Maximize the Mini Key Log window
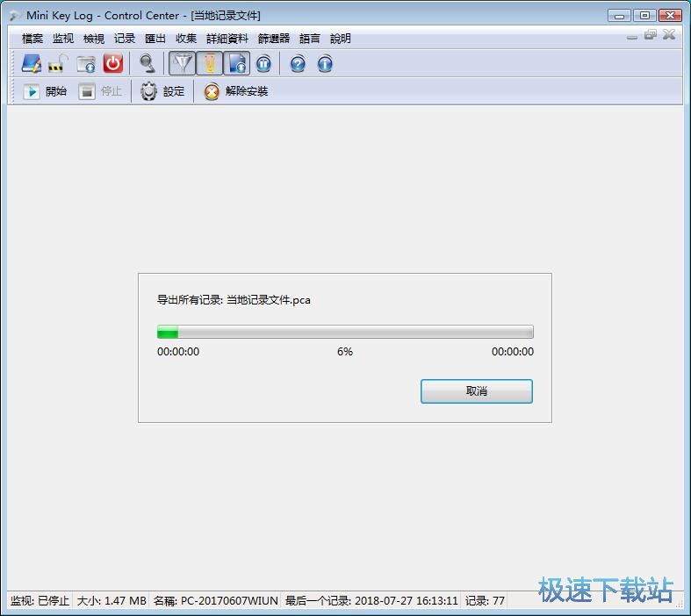This screenshot has height=616, width=691. click(644, 16)
